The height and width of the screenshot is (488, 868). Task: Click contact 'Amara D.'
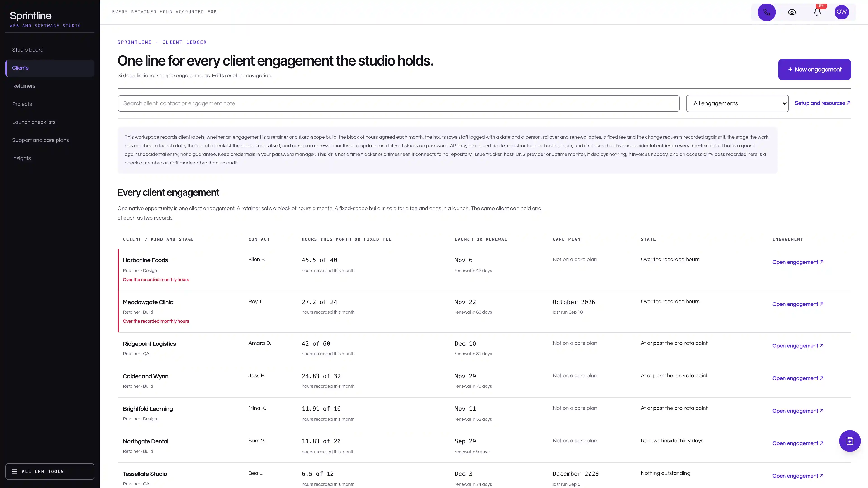(x=259, y=343)
